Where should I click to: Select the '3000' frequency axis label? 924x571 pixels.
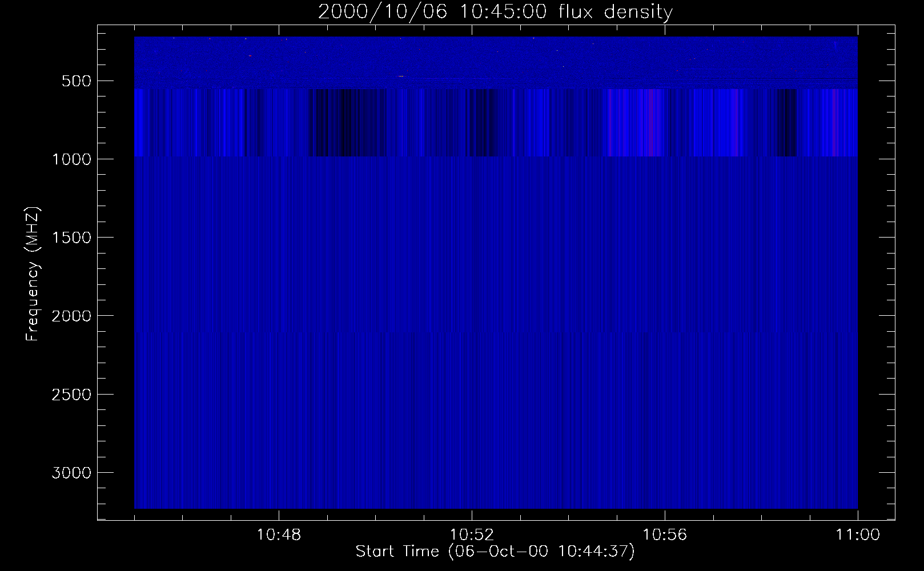click(x=71, y=473)
